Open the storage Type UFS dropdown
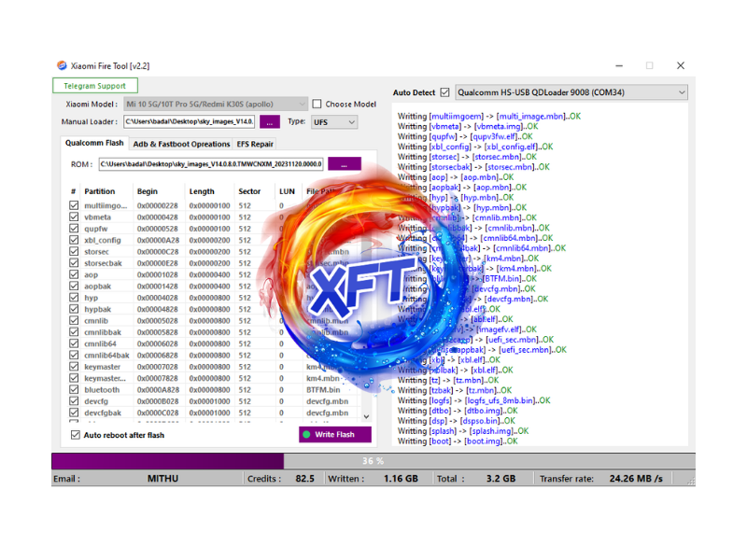This screenshot has height=560, width=747. [334, 122]
